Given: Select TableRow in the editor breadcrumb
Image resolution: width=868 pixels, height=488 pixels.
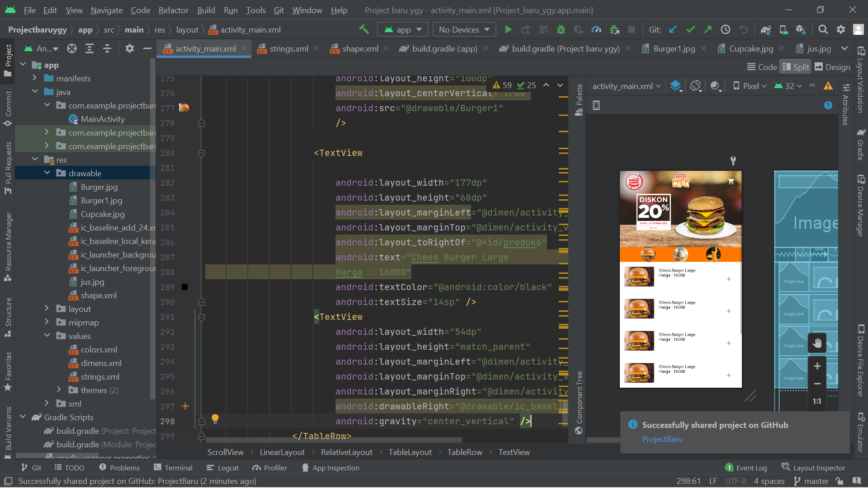Looking at the screenshot, I should (x=464, y=452).
